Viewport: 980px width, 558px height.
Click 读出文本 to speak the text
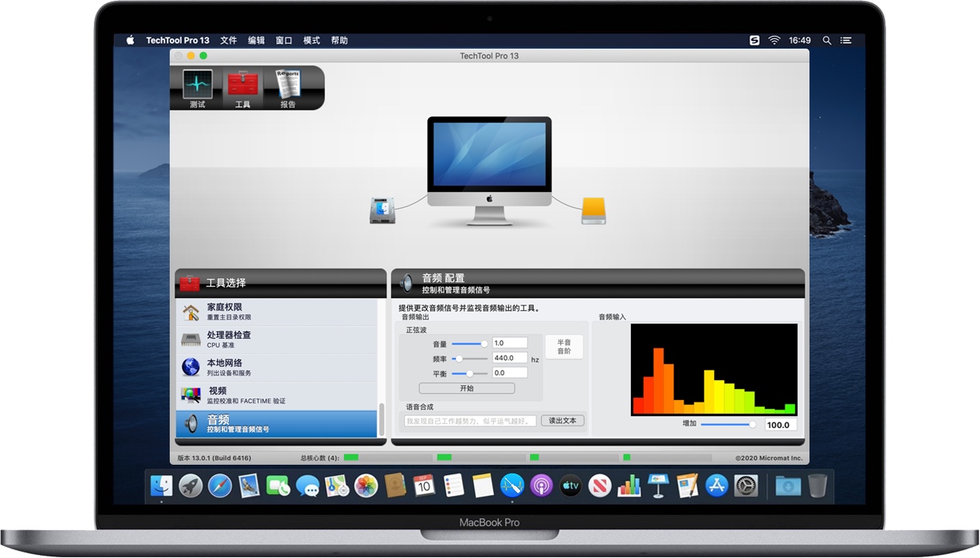tap(563, 420)
